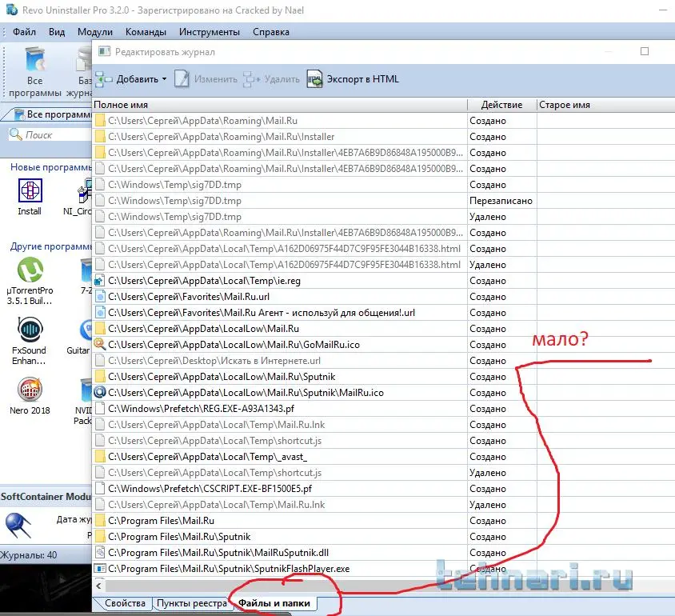
Task: Open the Модули menu
Action: point(95,32)
